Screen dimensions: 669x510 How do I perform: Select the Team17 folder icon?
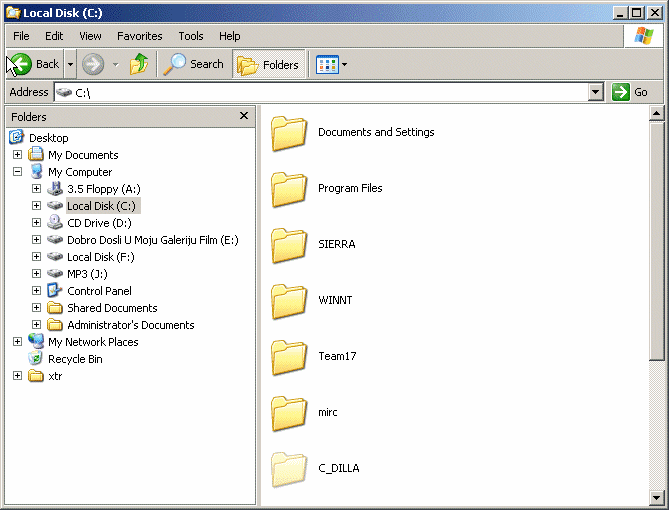pyautogui.click(x=289, y=357)
